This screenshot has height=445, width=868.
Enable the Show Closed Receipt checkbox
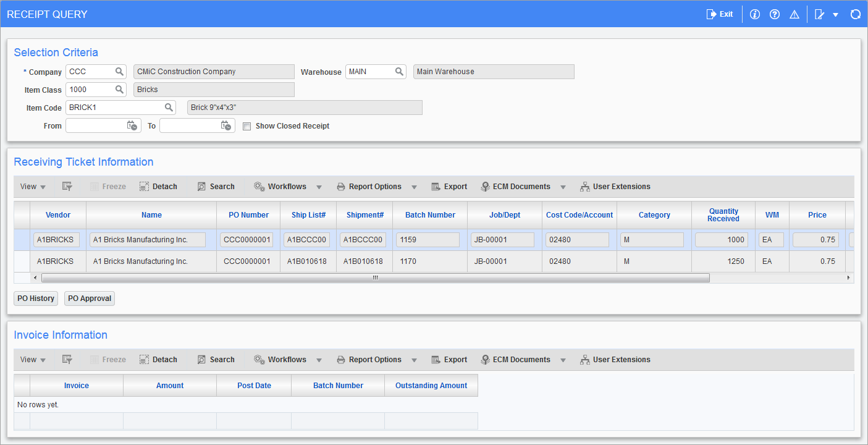[247, 126]
